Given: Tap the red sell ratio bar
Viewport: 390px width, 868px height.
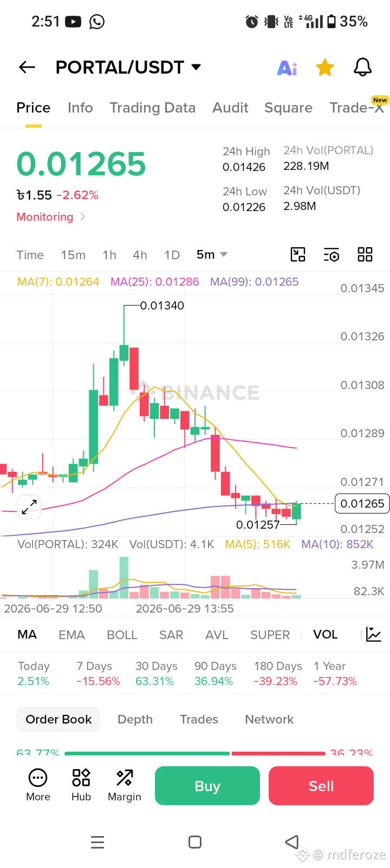Looking at the screenshot, I should [x=278, y=753].
